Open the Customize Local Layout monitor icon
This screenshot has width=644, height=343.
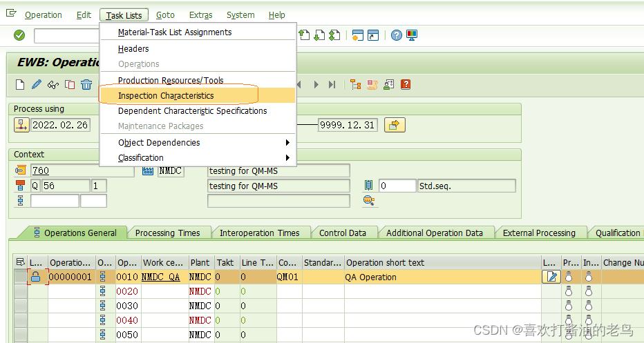(x=412, y=35)
